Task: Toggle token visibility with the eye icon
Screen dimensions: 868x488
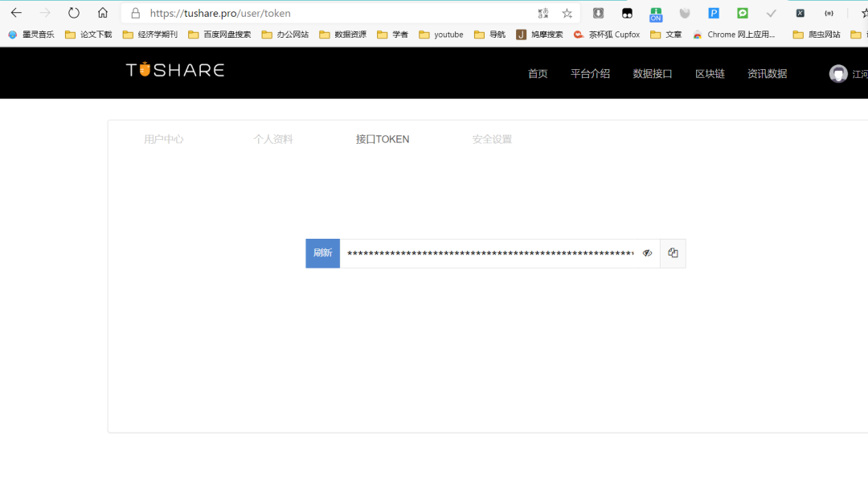Action: pos(647,253)
